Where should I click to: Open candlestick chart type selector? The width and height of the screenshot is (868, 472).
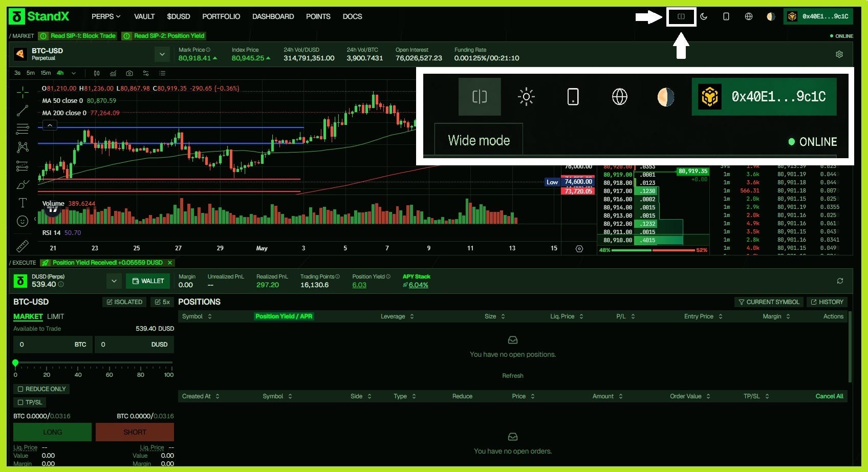click(97, 73)
